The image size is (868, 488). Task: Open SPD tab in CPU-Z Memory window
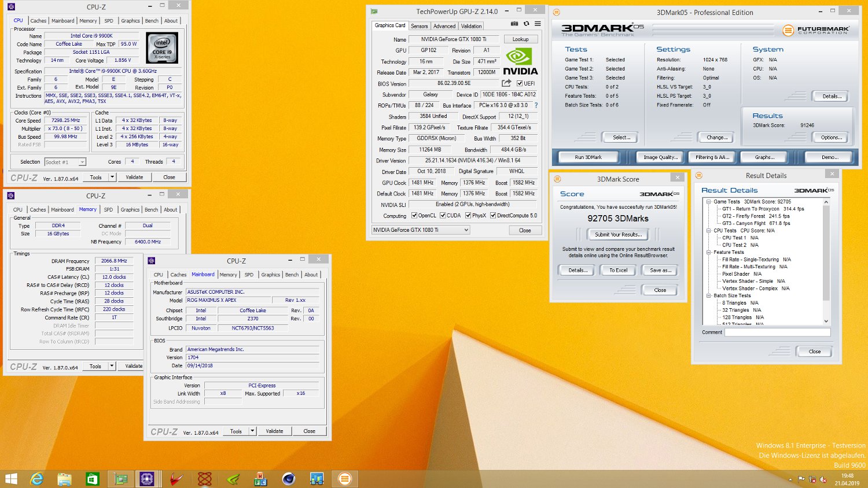click(108, 209)
